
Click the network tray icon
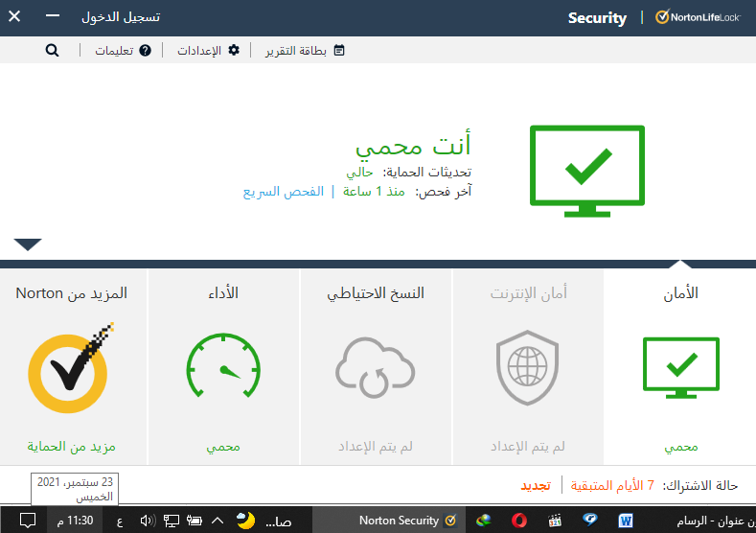(172, 521)
